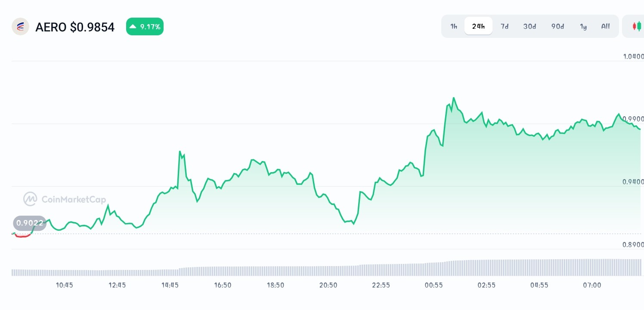Click the 07:00 time axis label
Screen dimensions: 644x310
(592, 285)
